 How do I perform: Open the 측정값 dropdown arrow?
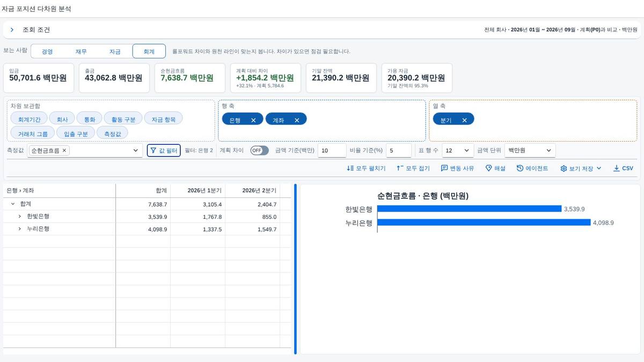136,151
